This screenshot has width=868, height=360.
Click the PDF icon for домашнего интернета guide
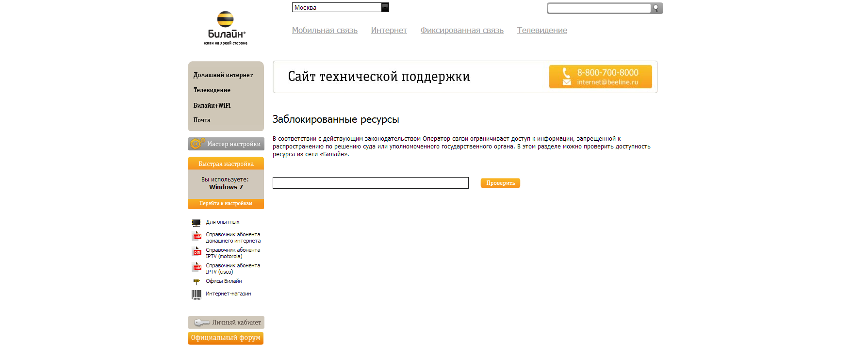197,236
